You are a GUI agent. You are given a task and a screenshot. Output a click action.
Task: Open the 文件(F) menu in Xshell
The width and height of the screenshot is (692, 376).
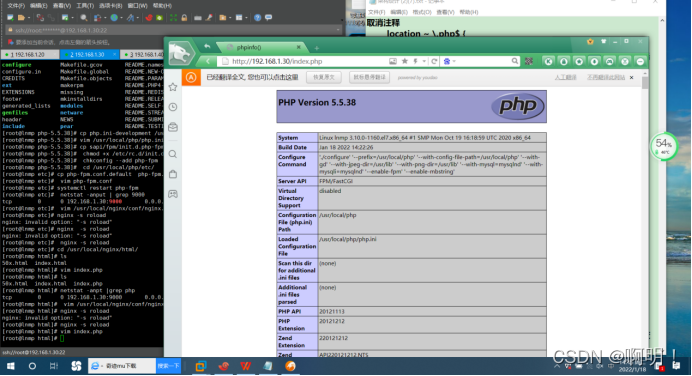coord(16,6)
